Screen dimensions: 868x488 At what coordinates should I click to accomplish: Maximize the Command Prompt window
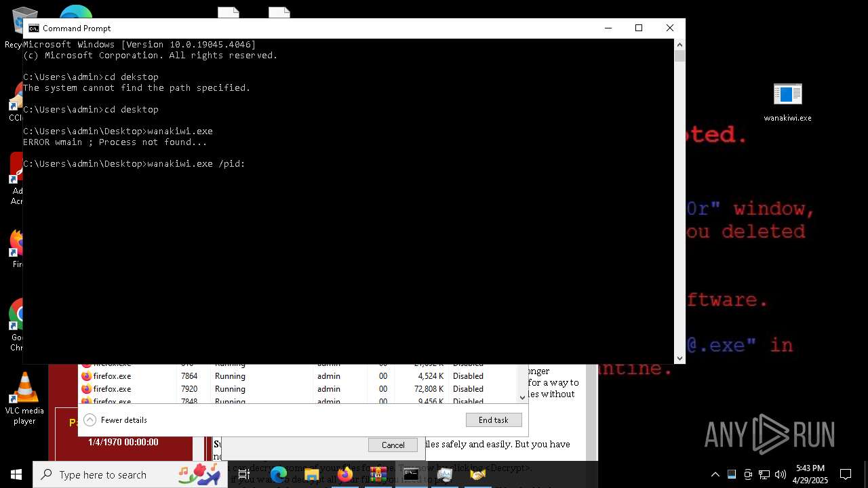pos(639,28)
